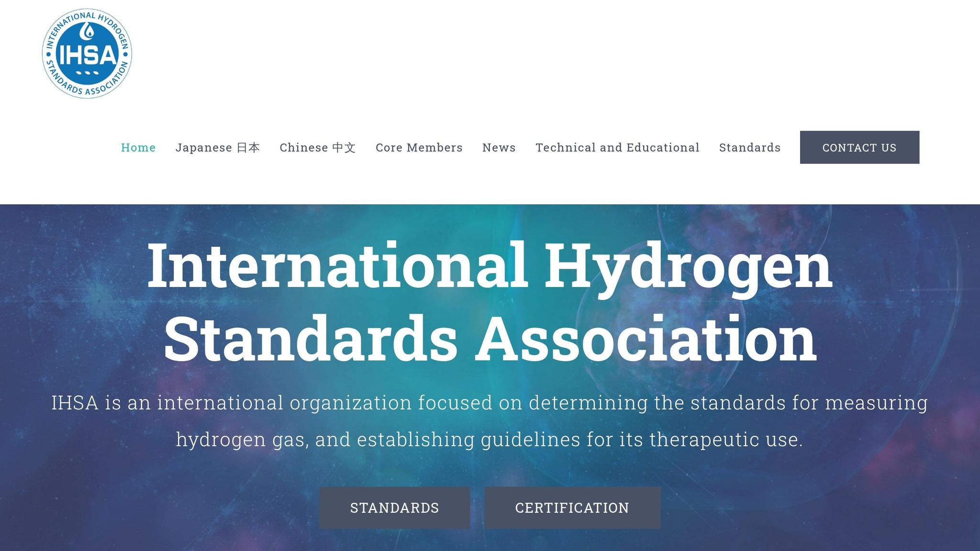
Task: Open the Core Members page
Action: (419, 147)
